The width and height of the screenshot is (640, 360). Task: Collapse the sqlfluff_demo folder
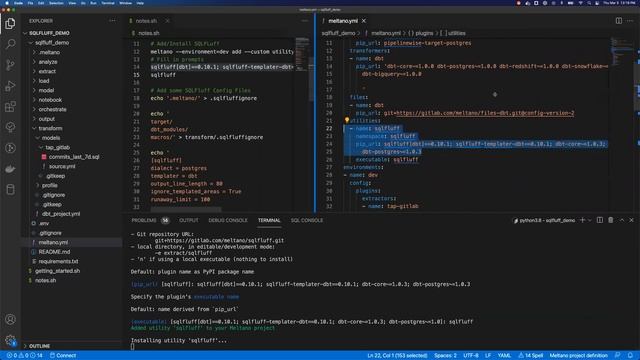pyautogui.click(x=52, y=43)
